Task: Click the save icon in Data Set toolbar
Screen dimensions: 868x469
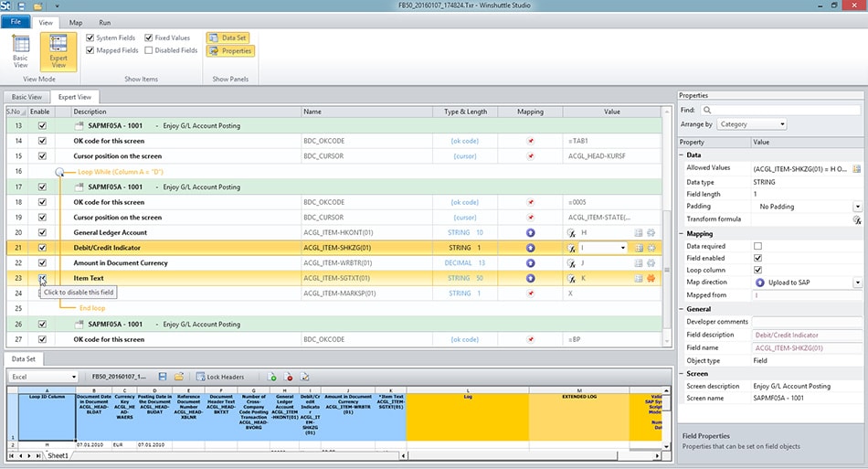Action: pyautogui.click(x=163, y=377)
